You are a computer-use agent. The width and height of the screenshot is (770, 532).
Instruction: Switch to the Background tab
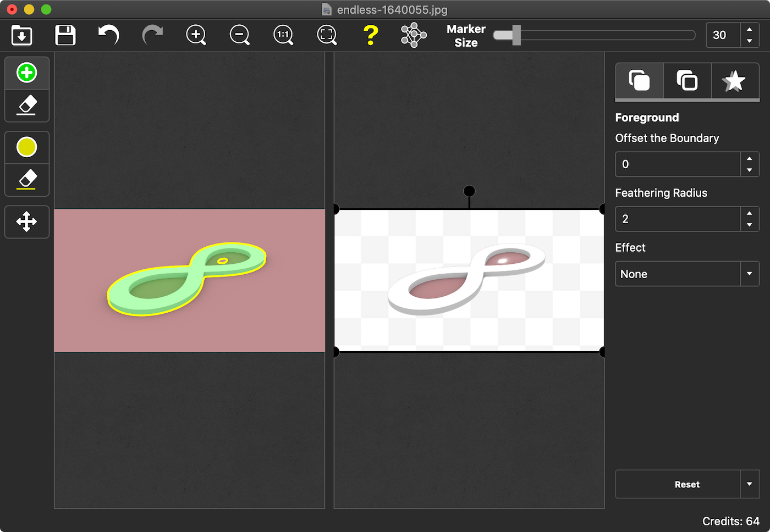(x=687, y=81)
